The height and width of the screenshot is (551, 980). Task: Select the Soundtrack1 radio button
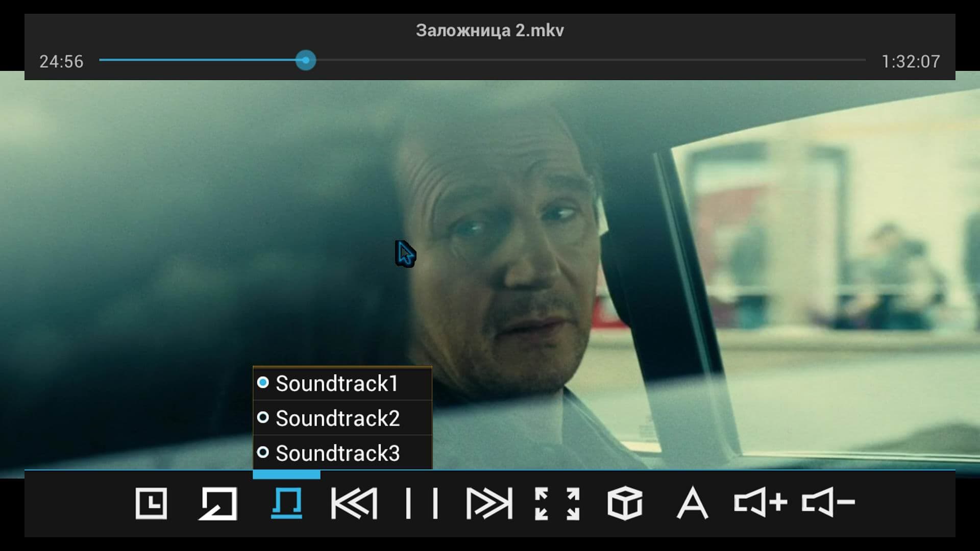coord(263,383)
